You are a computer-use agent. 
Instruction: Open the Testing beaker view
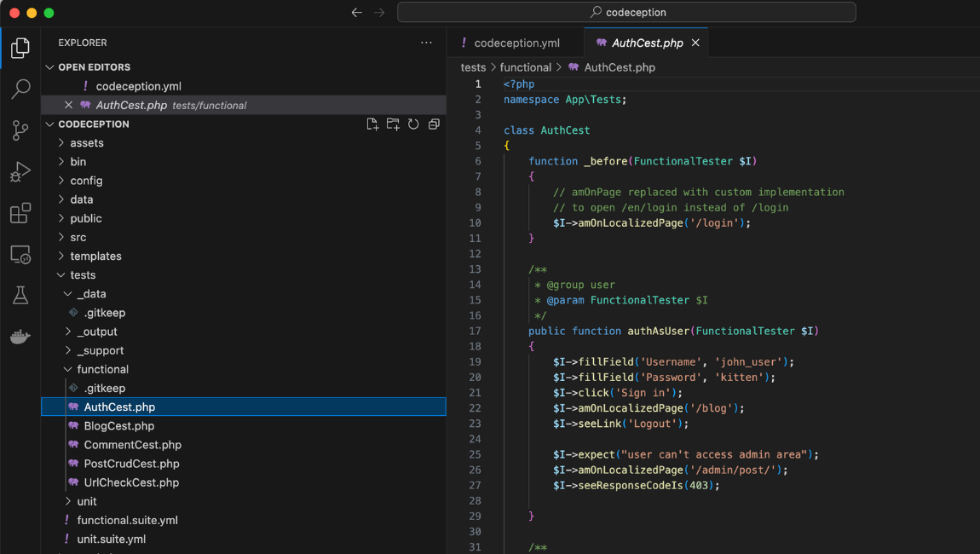20,295
